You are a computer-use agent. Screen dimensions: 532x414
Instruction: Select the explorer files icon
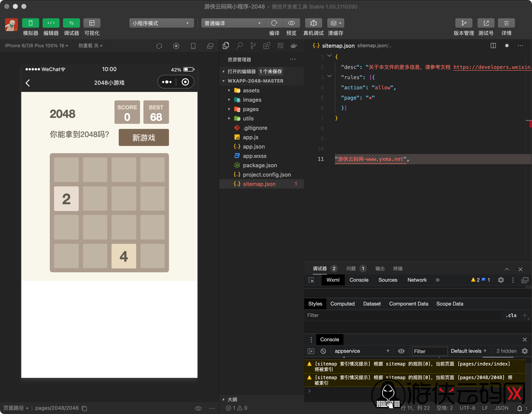pyautogui.click(x=226, y=46)
